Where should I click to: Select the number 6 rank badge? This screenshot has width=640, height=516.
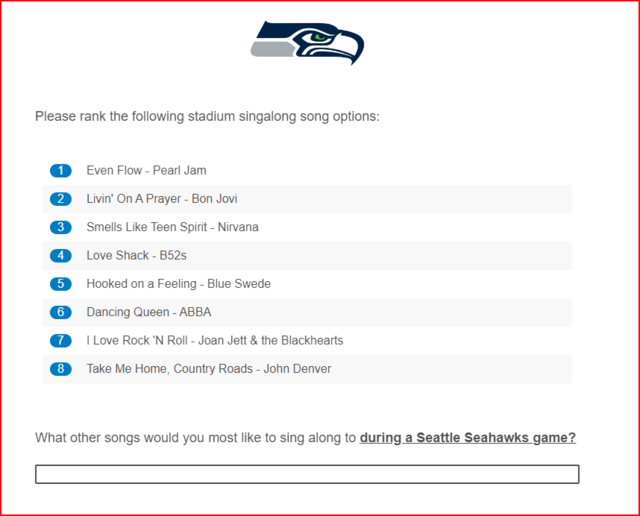click(x=61, y=312)
